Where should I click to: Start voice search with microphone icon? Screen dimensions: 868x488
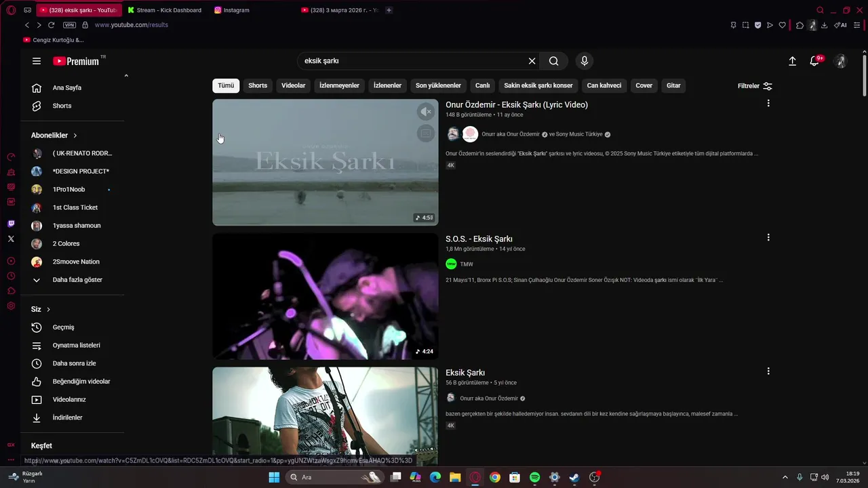tap(585, 61)
